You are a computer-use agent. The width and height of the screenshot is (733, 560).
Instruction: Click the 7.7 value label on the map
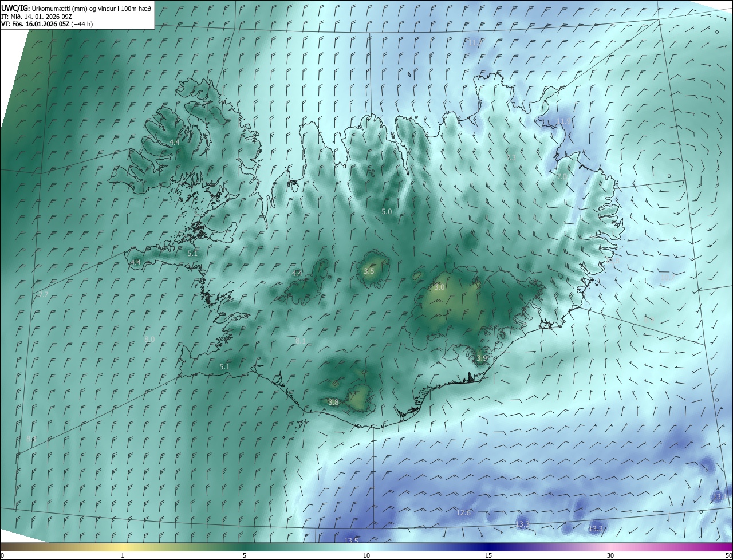pyautogui.click(x=44, y=295)
